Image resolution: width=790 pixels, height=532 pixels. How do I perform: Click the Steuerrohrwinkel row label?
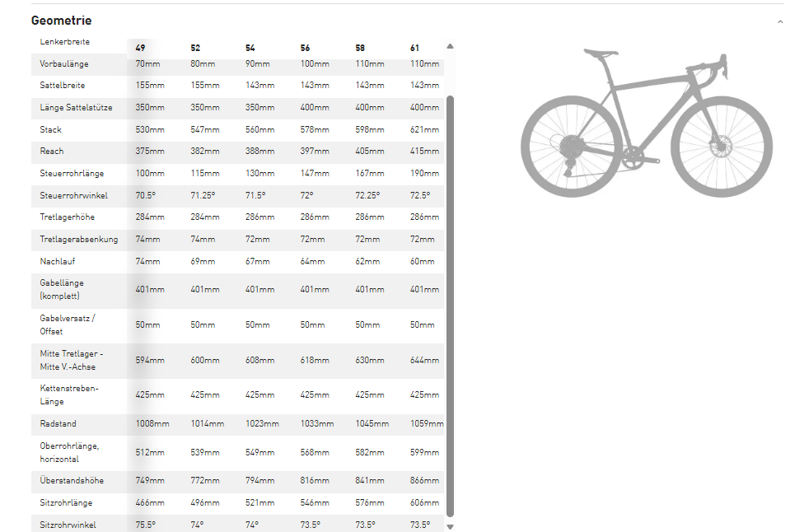click(x=72, y=195)
